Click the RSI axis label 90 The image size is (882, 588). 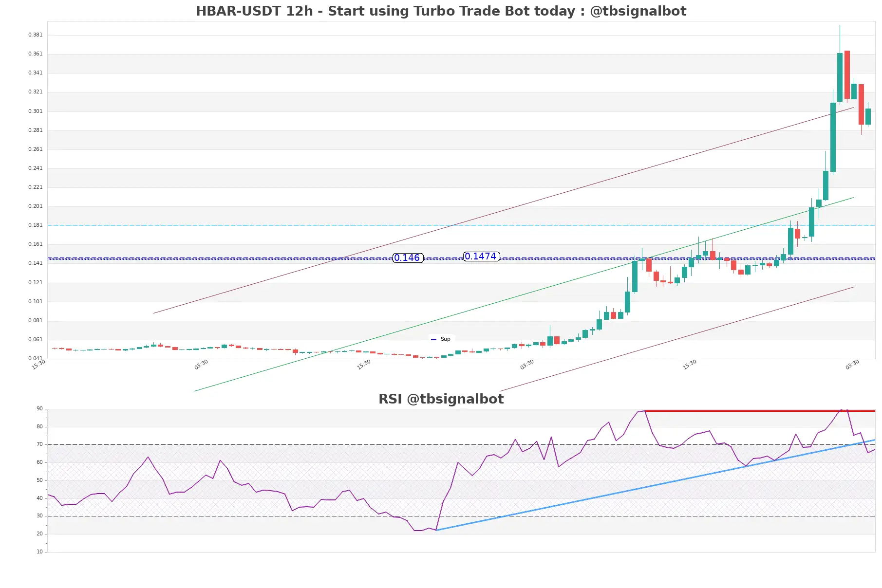point(39,409)
